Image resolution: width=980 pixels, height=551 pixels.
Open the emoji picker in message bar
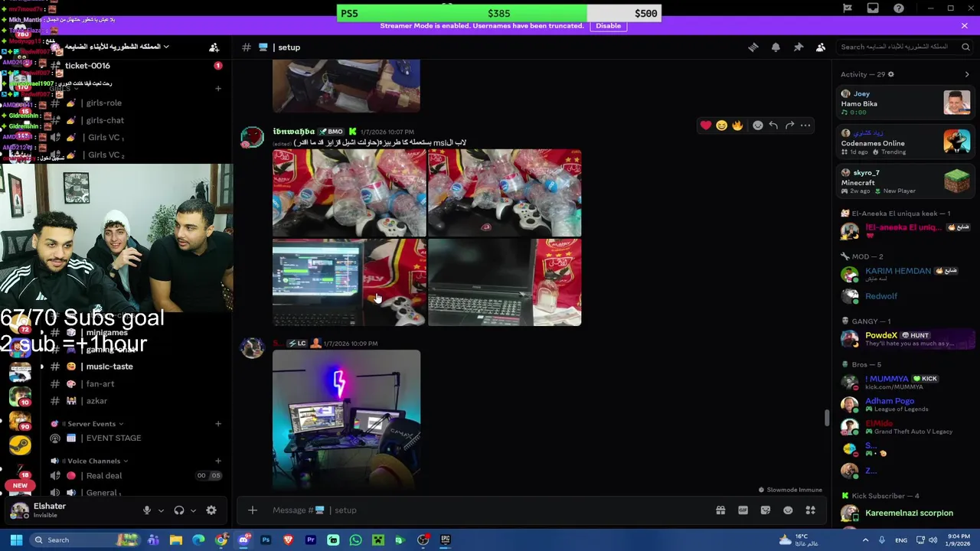click(788, 510)
